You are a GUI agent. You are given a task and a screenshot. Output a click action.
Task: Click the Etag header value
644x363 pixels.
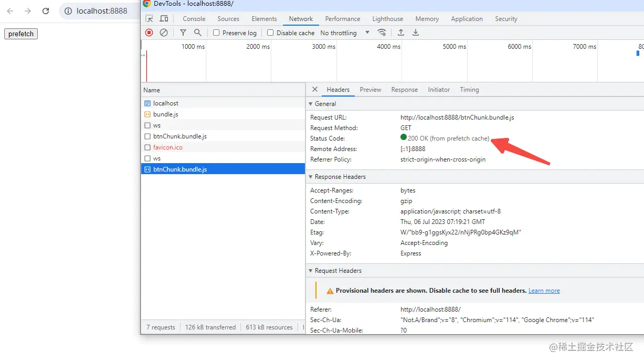(x=461, y=232)
